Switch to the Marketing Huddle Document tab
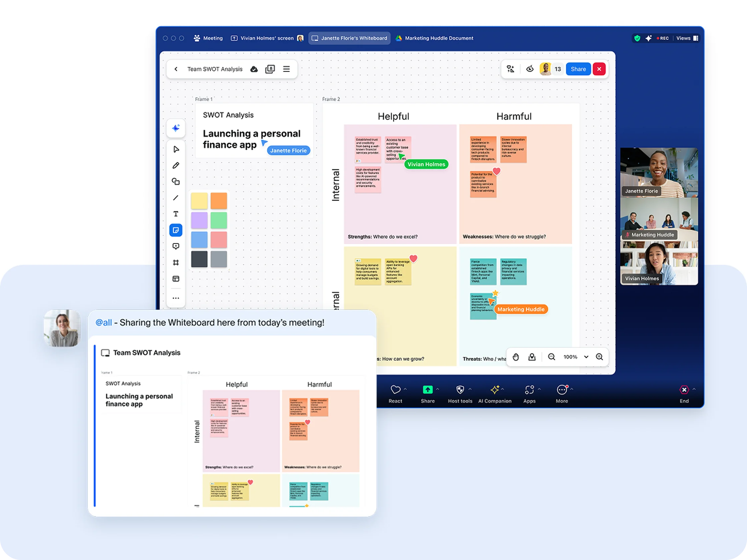This screenshot has width=747, height=560. (x=434, y=38)
